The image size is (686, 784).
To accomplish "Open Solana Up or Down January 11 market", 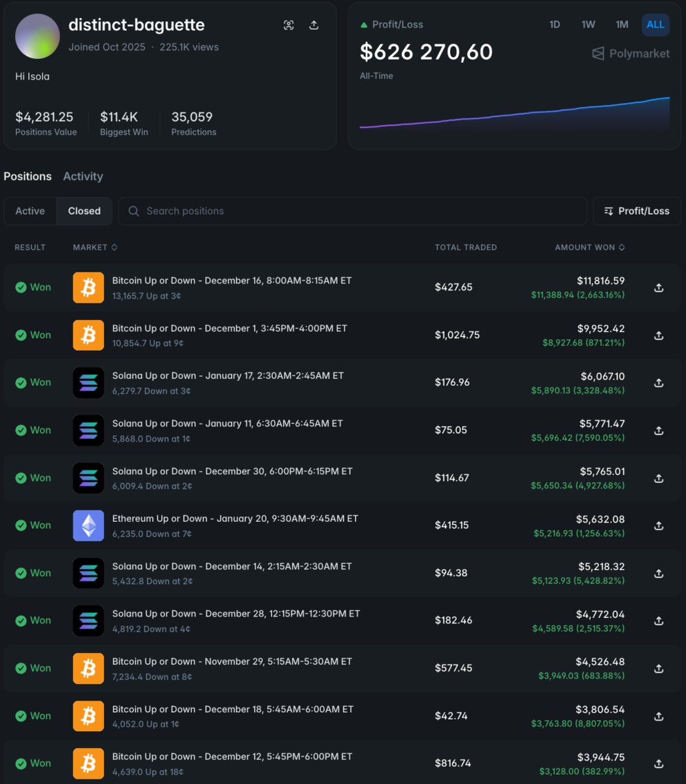I will click(x=227, y=423).
